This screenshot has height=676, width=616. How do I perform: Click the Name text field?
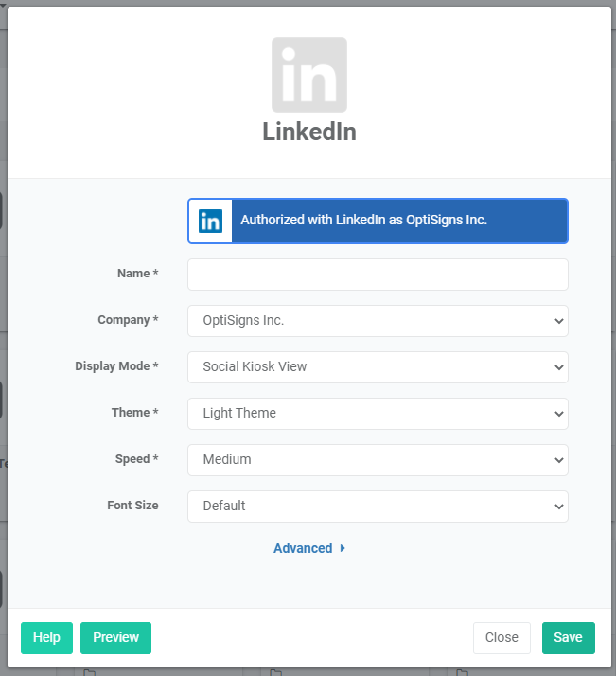378,275
